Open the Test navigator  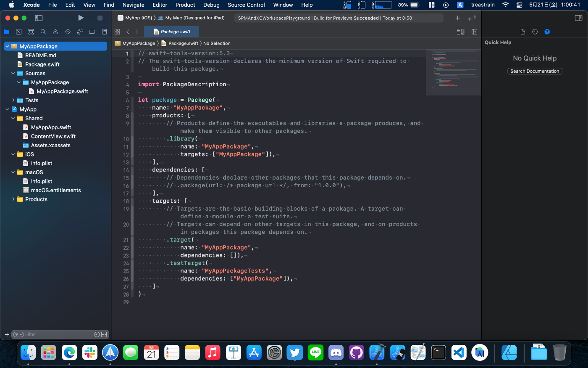tap(68, 32)
